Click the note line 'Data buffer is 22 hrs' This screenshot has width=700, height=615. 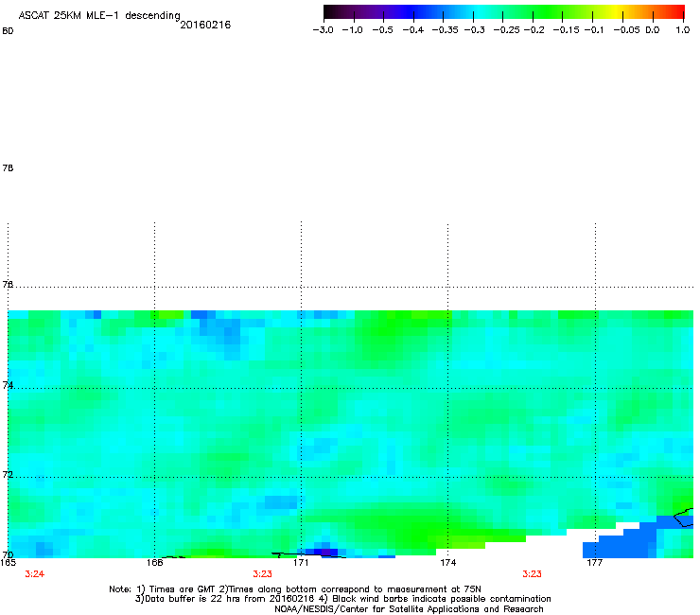pyautogui.click(x=342, y=599)
